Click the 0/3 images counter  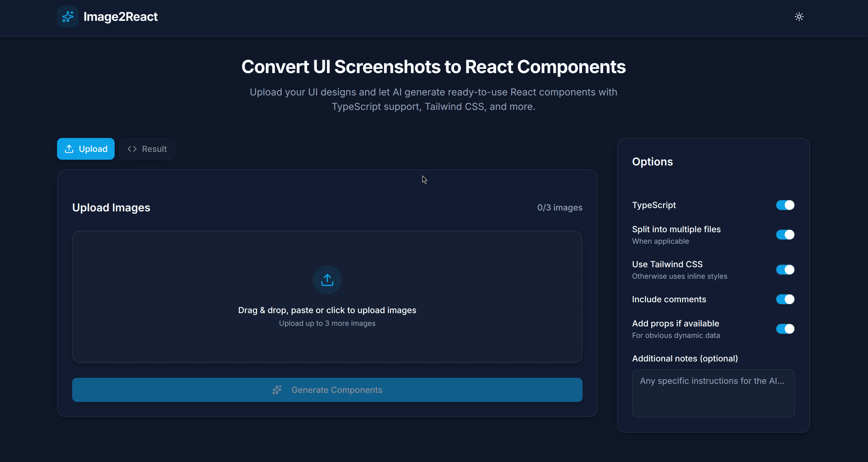[x=559, y=207]
